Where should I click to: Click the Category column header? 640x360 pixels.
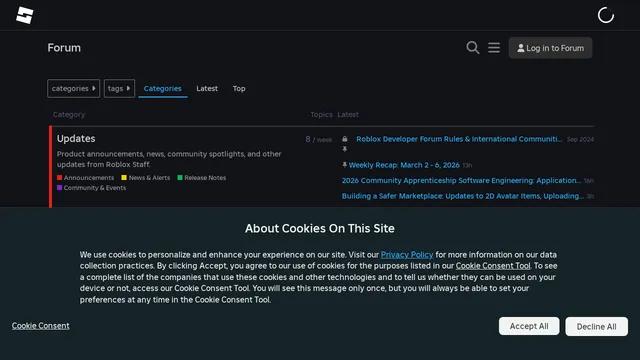[69, 115]
